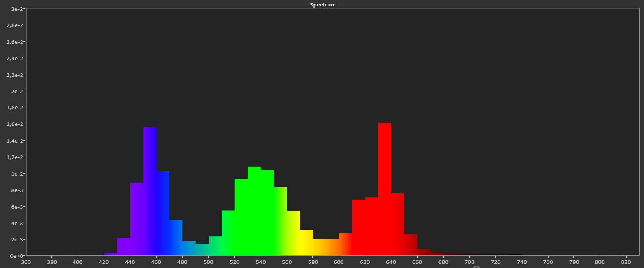This screenshot has width=644, height=268.
Task: Click the 460 wavelength axis label
Action: click(x=156, y=262)
